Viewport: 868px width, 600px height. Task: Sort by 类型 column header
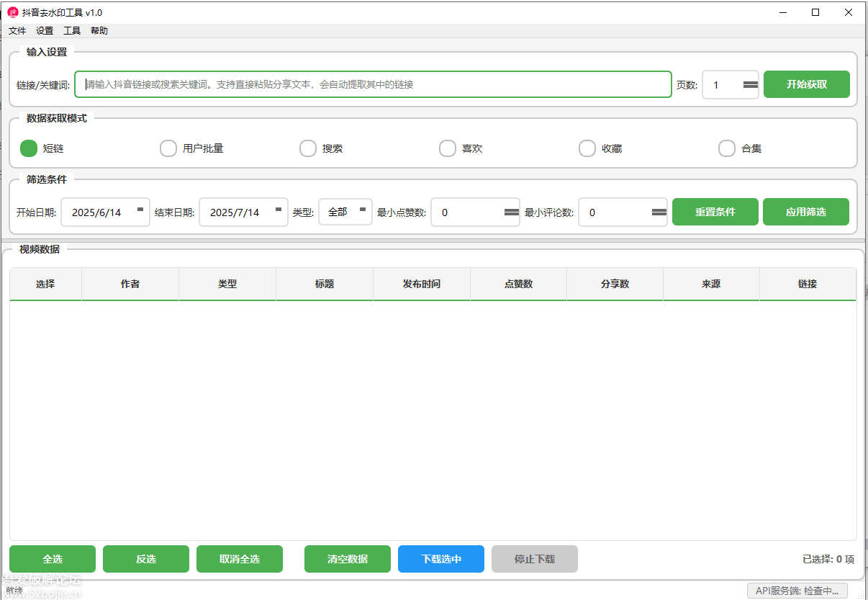click(x=227, y=284)
